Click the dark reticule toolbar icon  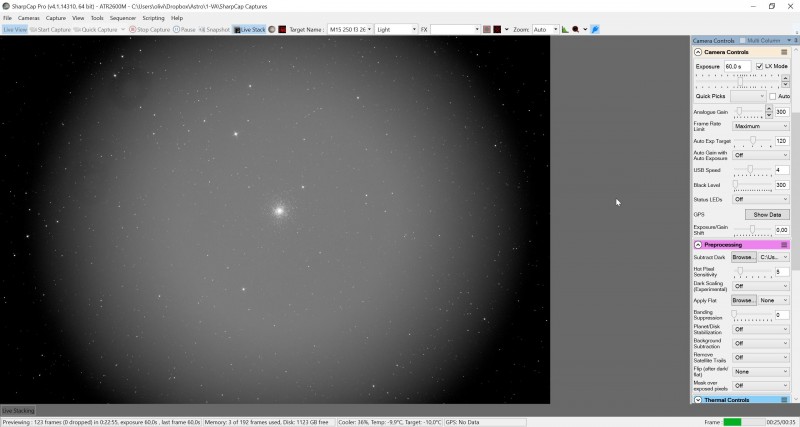pos(497,30)
